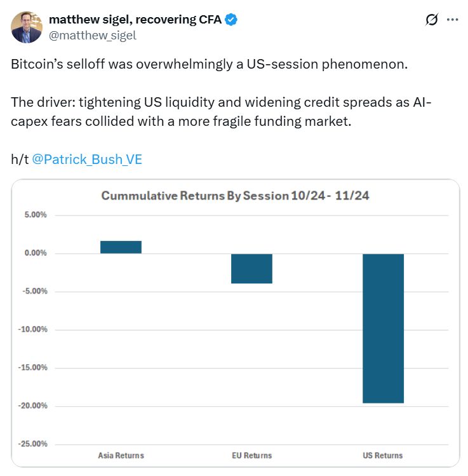Image resolution: width=468 pixels, height=476 pixels.
Task: Click the EU Returns bar in chart
Action: click(x=251, y=268)
